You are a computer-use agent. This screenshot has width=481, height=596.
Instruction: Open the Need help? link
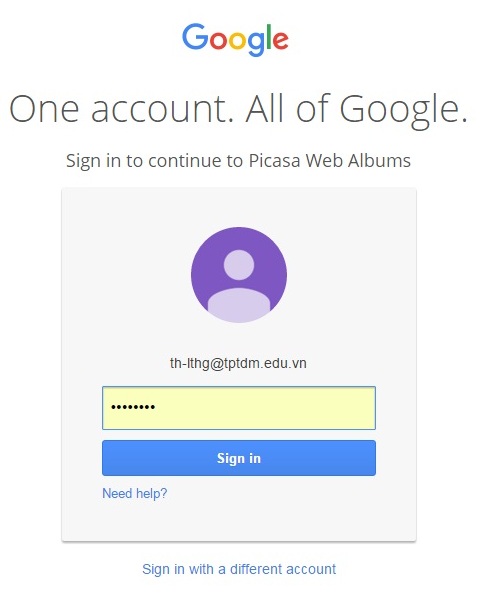coord(135,493)
